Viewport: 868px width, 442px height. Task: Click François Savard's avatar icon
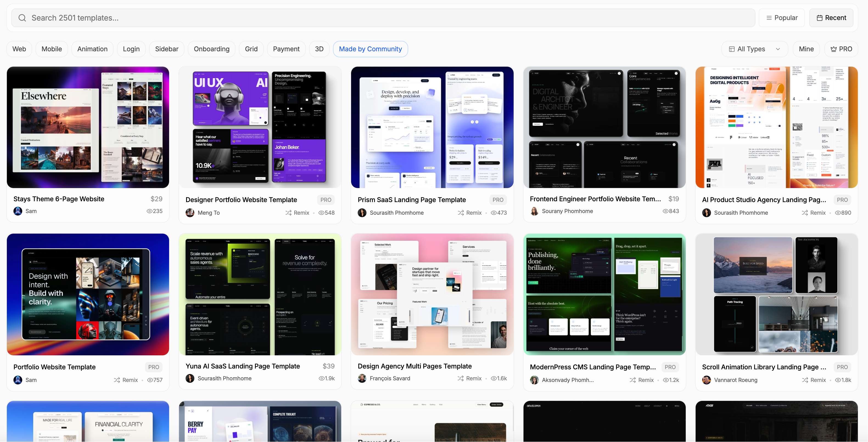coord(362,378)
